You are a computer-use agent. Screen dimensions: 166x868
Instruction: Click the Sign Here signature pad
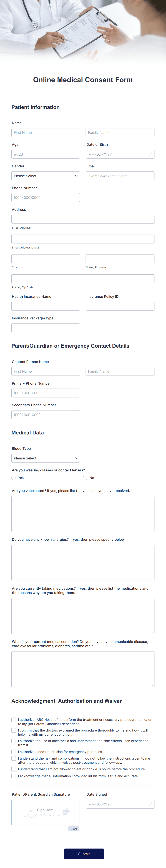(46, 812)
